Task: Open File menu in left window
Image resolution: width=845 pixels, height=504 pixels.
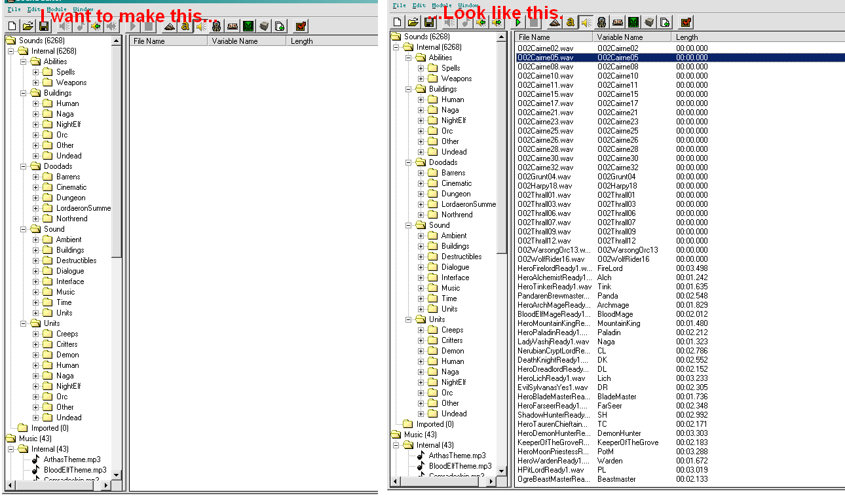Action: click(x=14, y=10)
